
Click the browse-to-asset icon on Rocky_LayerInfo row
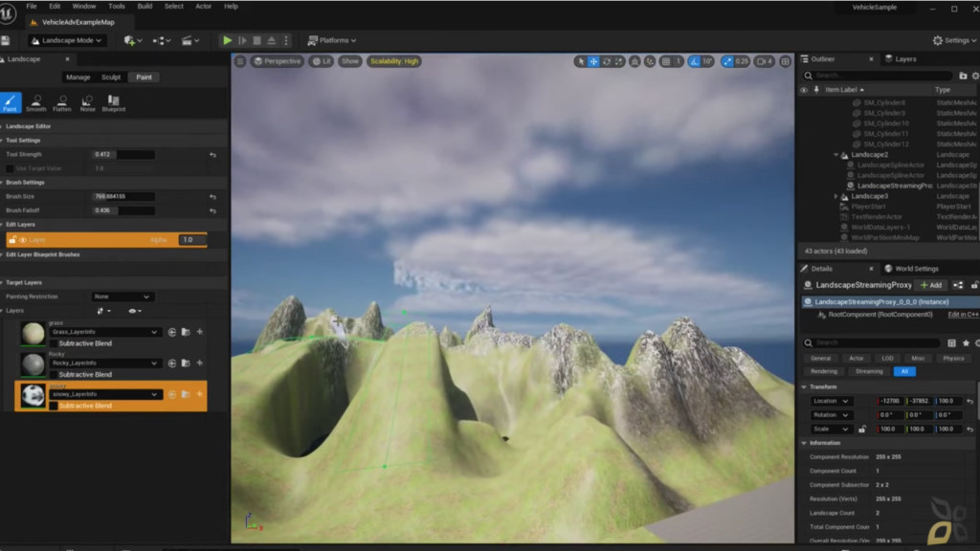click(x=186, y=363)
